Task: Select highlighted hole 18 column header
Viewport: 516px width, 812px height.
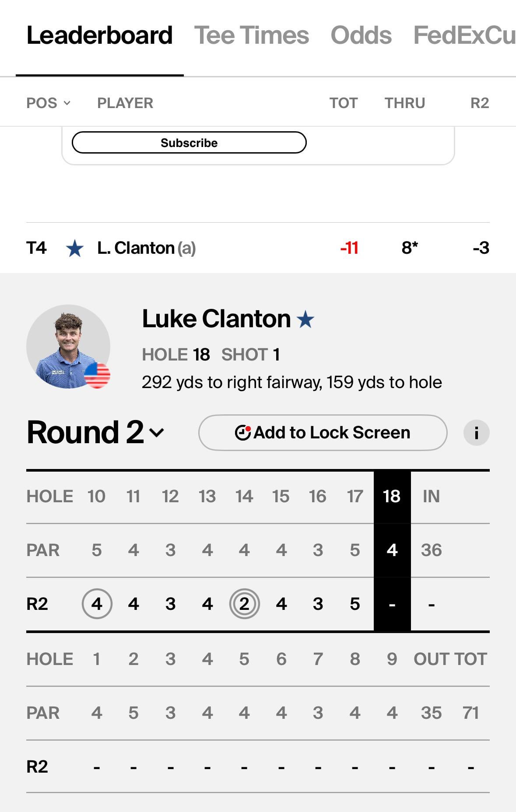Action: pos(392,497)
